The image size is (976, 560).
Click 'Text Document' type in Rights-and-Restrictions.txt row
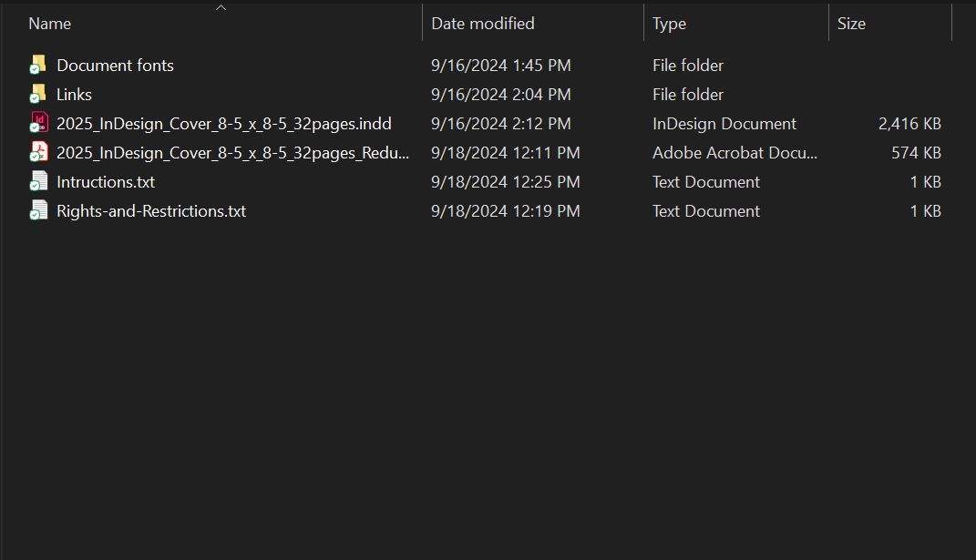coord(706,211)
